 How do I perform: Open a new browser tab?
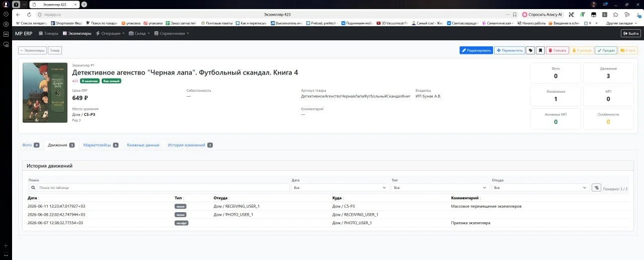pyautogui.click(x=84, y=4)
